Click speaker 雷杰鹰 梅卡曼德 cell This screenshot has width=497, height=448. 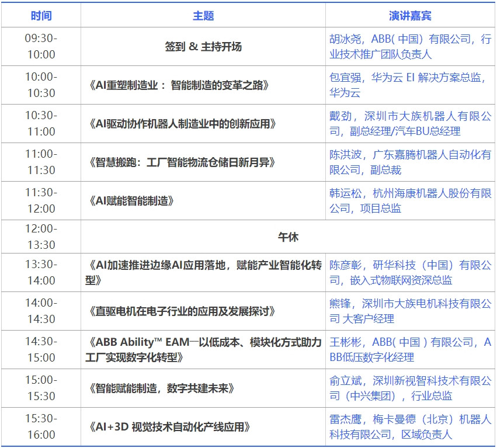tap(410, 426)
